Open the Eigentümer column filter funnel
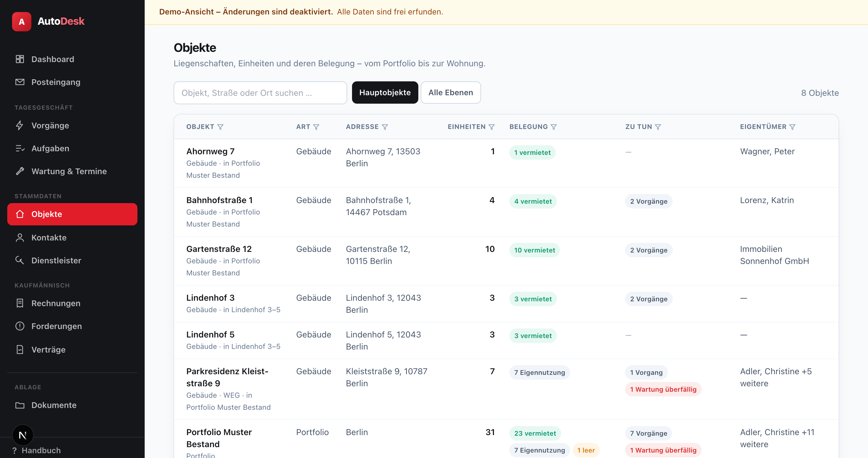 (x=793, y=127)
